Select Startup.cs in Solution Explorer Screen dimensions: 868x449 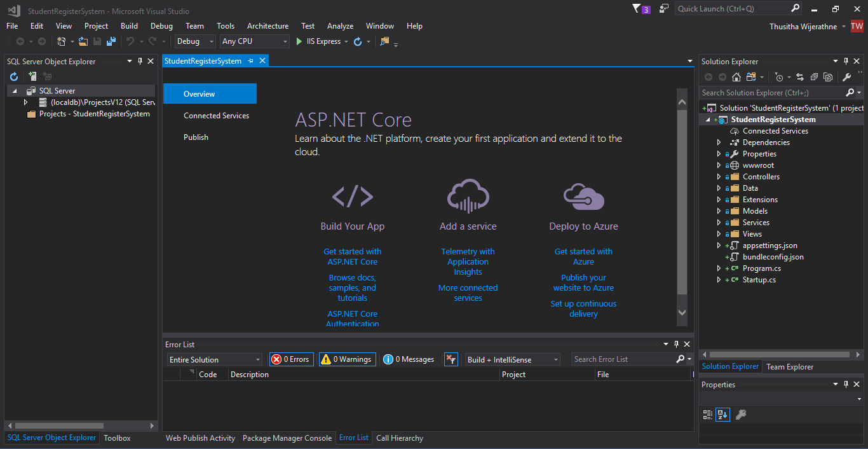pyautogui.click(x=759, y=280)
